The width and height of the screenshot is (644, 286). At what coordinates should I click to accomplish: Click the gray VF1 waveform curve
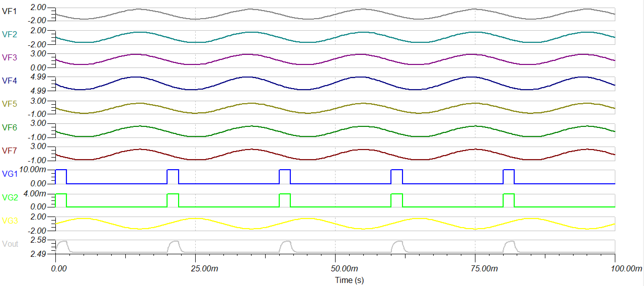click(x=138, y=9)
